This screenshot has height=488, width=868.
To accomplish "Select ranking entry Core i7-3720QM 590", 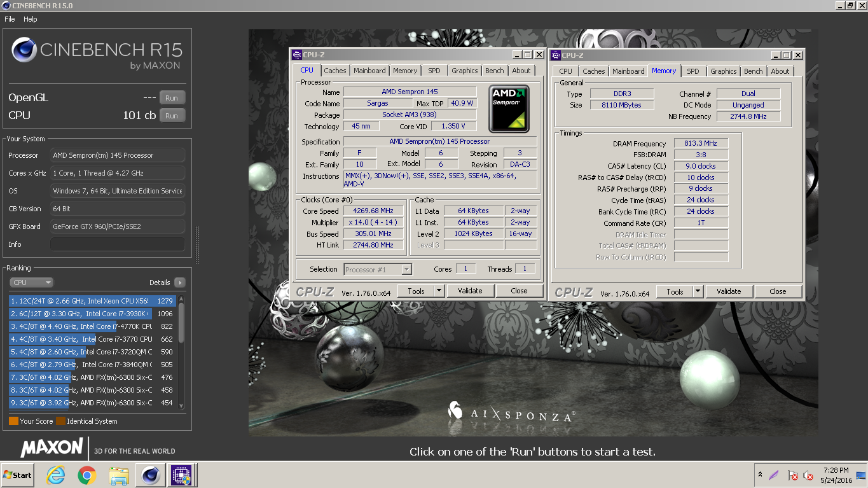I will tap(92, 352).
